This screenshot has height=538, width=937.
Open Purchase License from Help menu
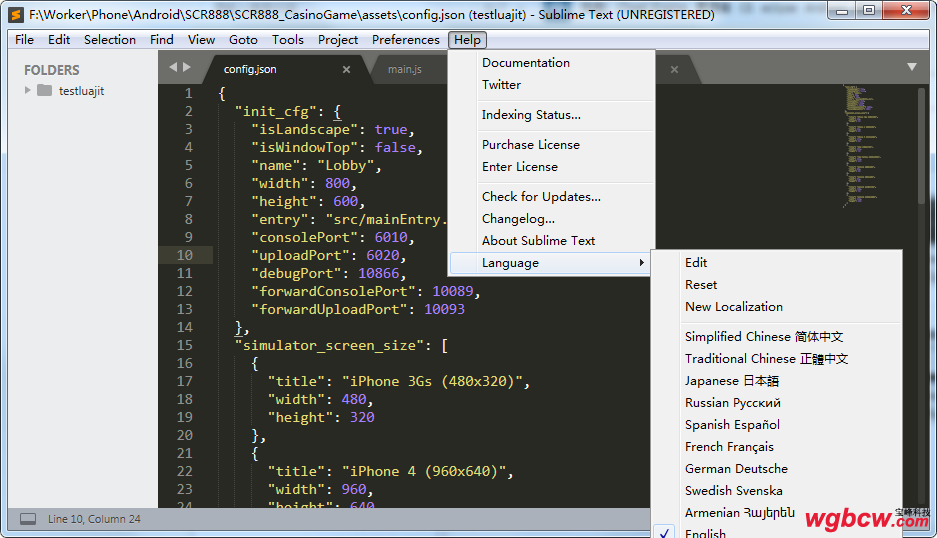pos(530,145)
